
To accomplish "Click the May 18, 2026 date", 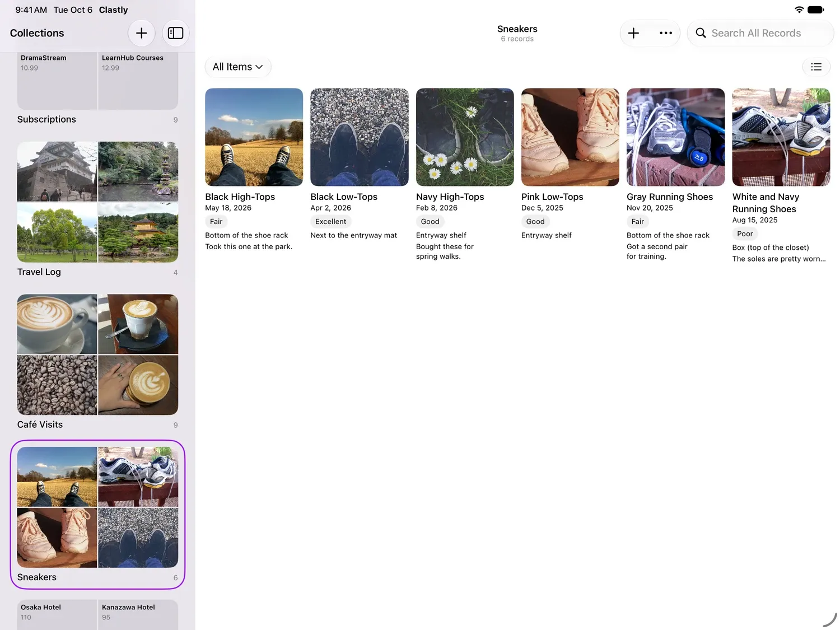I will click(x=228, y=208).
